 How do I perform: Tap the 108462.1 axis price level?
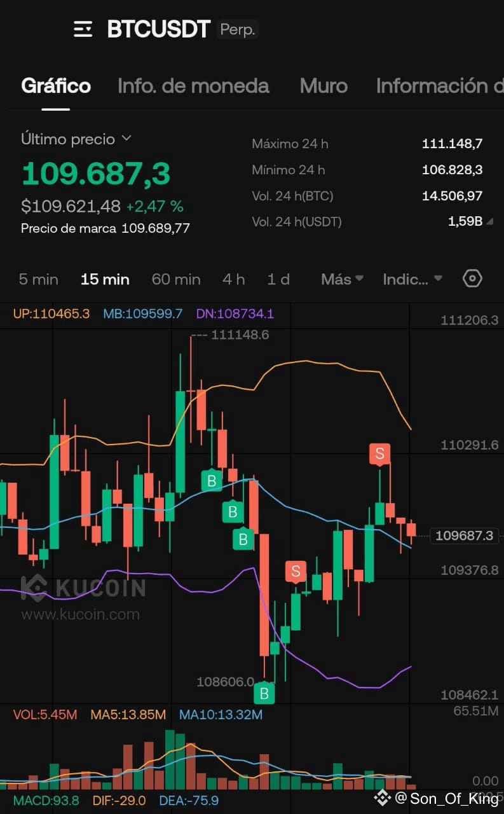click(x=470, y=695)
